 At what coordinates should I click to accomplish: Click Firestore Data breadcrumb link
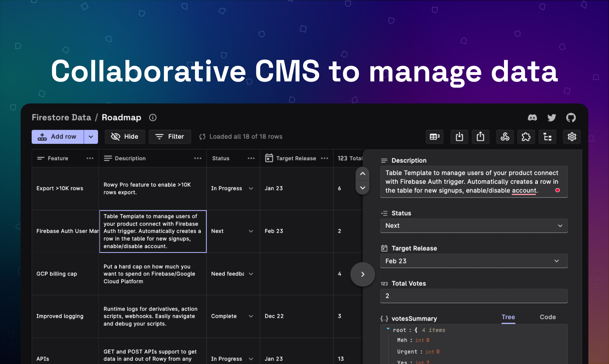(x=61, y=118)
